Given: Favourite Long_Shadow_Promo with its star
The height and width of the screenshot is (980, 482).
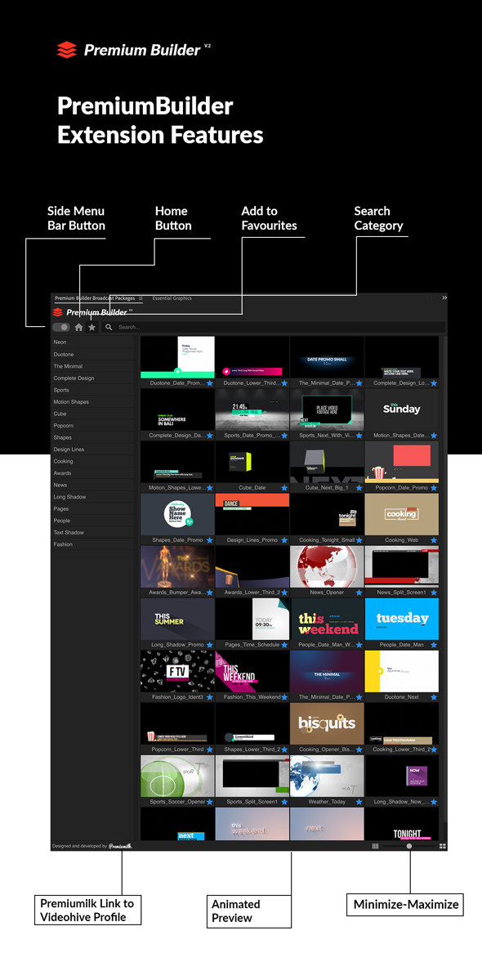Looking at the screenshot, I should [x=210, y=644].
